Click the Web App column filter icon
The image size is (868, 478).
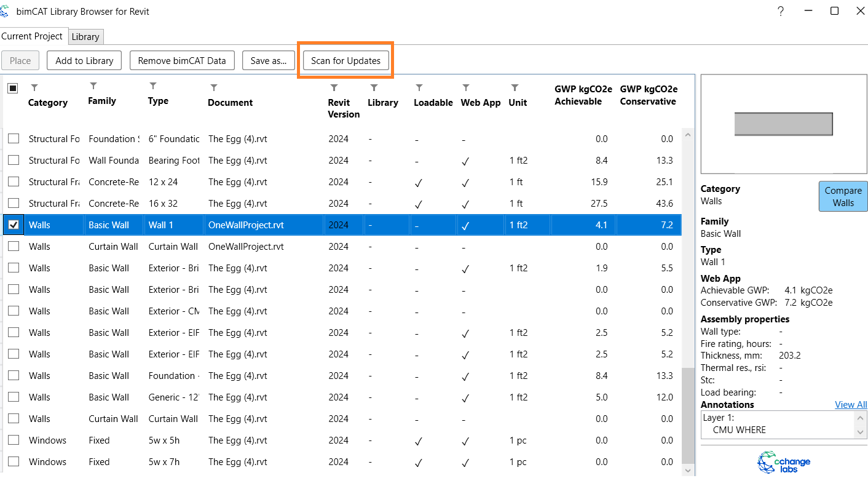click(466, 87)
